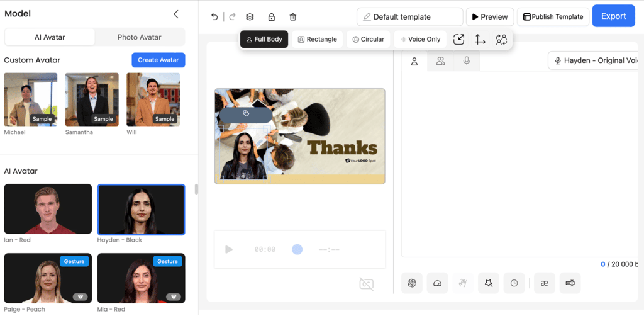Screen dimensions: 644x316
Task: Click the blue Export button
Action: point(614,16)
